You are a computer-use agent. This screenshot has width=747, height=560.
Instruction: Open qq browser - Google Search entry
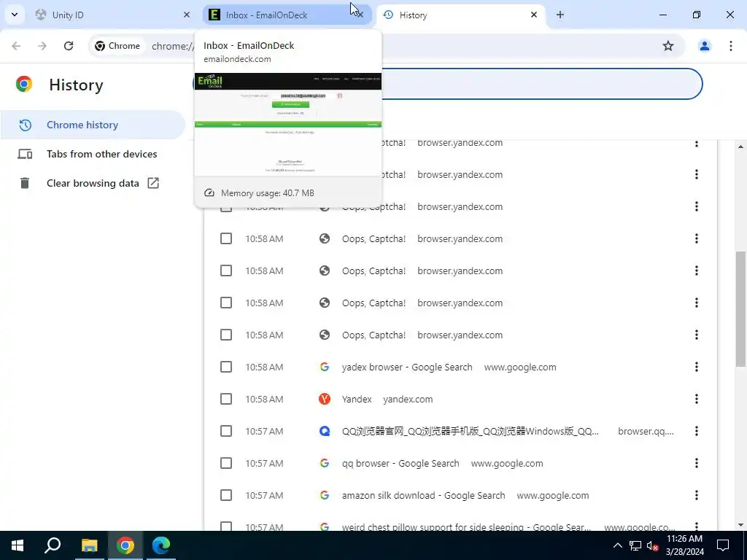(400, 463)
